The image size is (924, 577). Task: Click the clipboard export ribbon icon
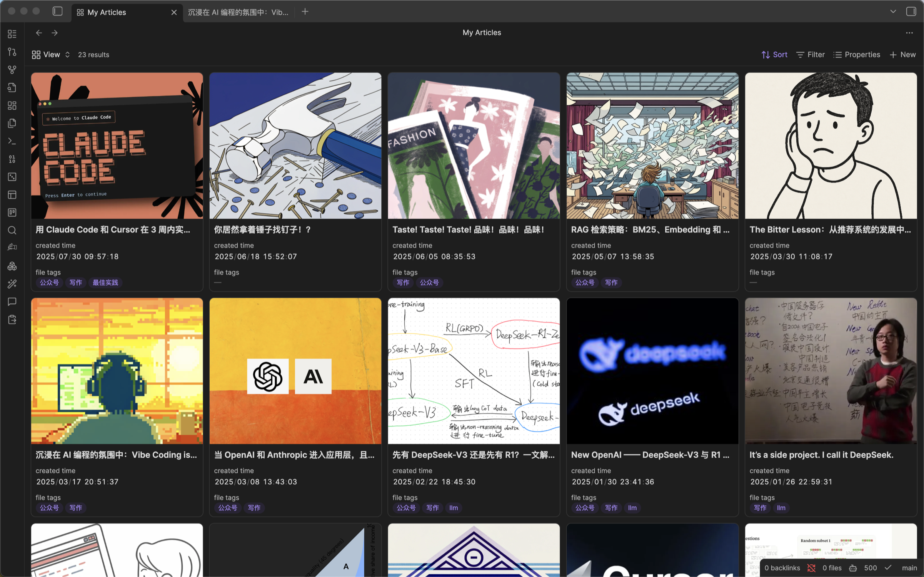pos(12,319)
